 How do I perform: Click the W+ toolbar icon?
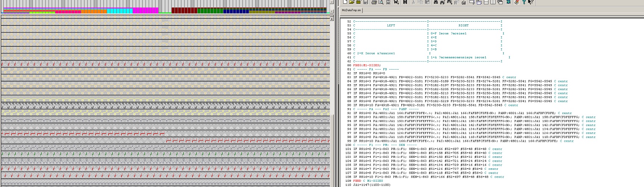(396, 2)
